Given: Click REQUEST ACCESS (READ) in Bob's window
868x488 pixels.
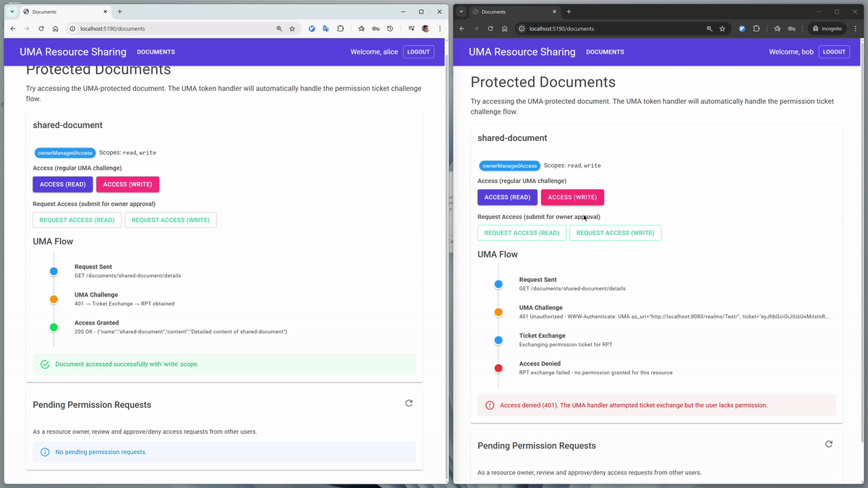Looking at the screenshot, I should [x=522, y=233].
